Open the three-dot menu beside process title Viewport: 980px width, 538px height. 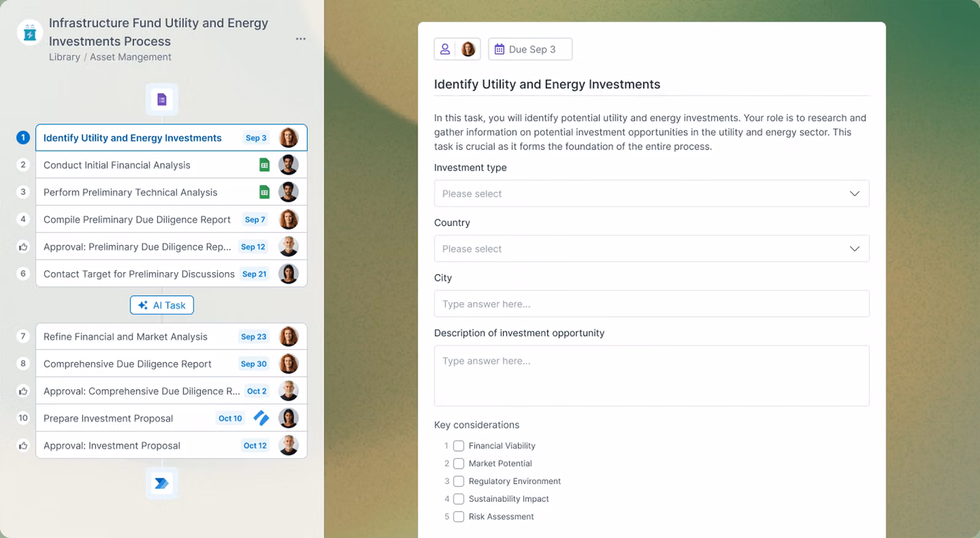(301, 39)
